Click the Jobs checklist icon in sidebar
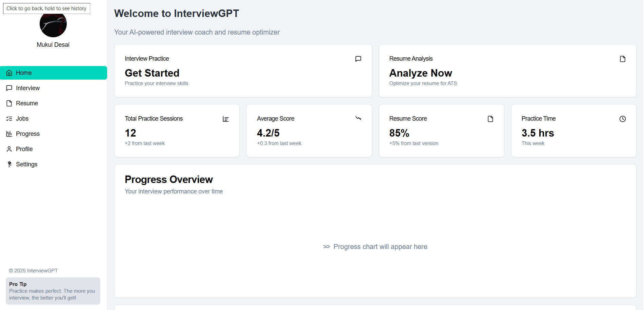The image size is (644, 310). click(9, 119)
